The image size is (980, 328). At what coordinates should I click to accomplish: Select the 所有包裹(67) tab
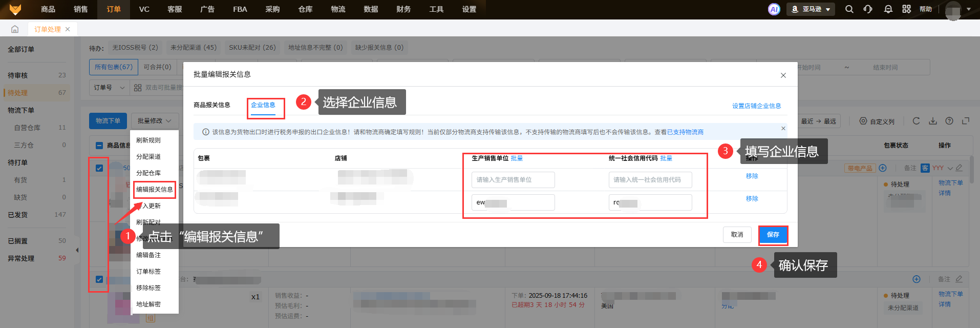click(113, 67)
